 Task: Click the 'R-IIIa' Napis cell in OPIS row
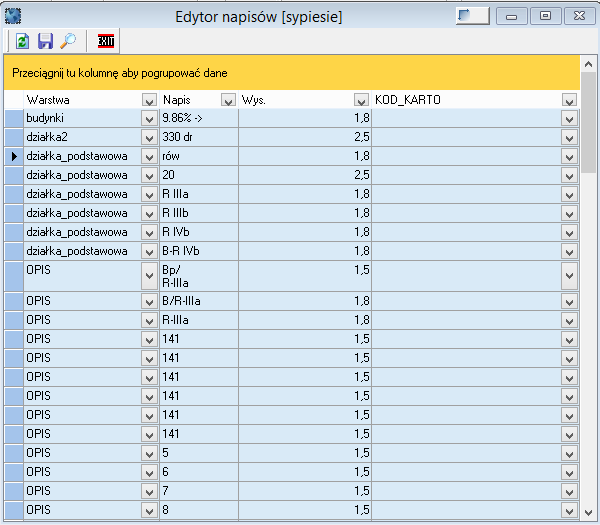(x=199, y=320)
